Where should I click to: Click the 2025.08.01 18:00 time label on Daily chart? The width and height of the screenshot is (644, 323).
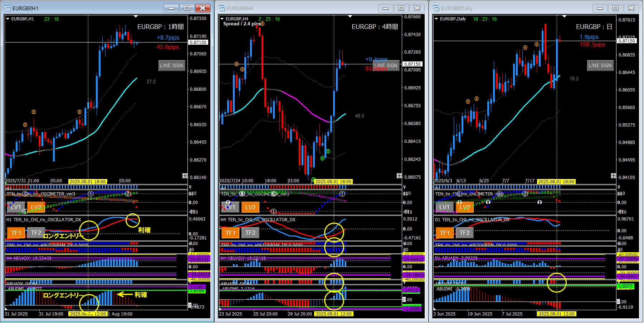(x=556, y=182)
